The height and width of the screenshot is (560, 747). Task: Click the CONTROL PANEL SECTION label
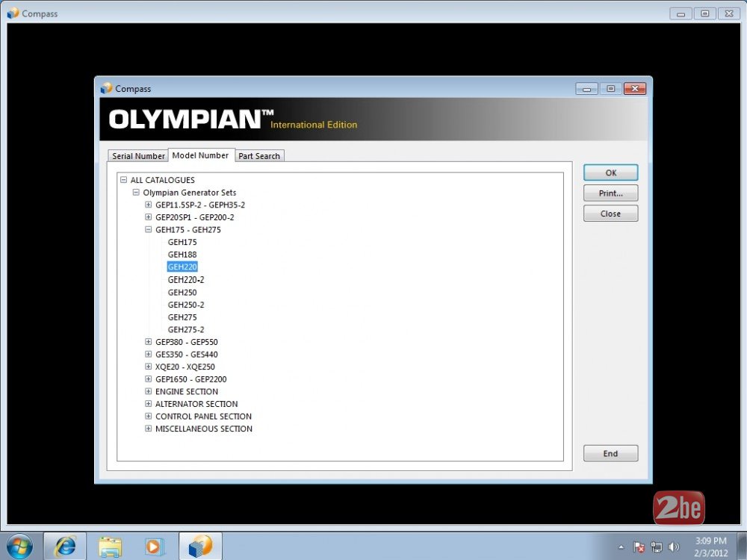(203, 416)
